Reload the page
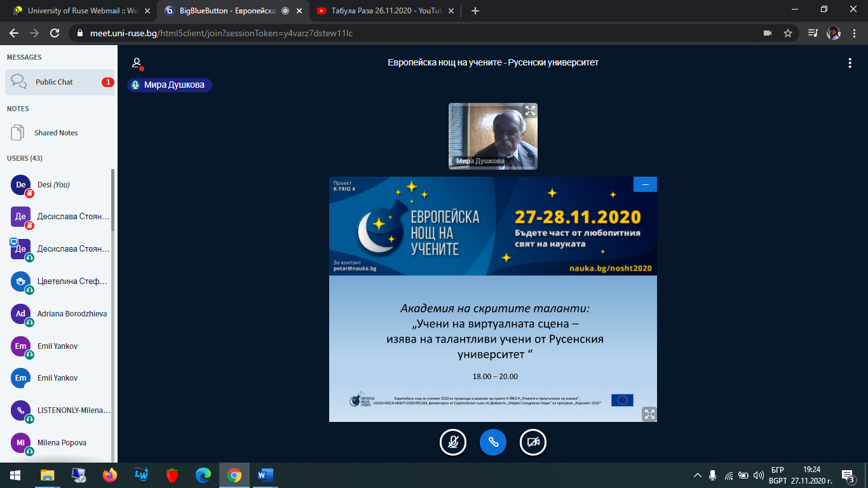The height and width of the screenshot is (488, 868). pos(55,33)
